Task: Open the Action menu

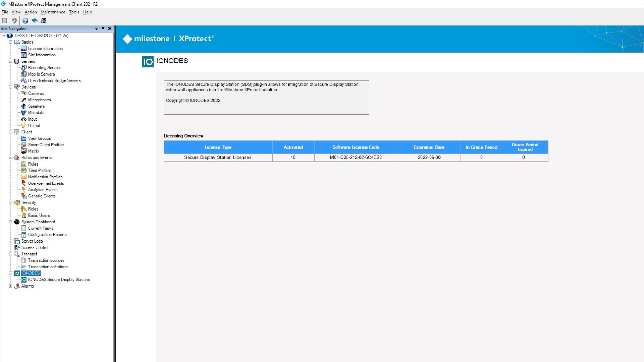Action: 31,12
